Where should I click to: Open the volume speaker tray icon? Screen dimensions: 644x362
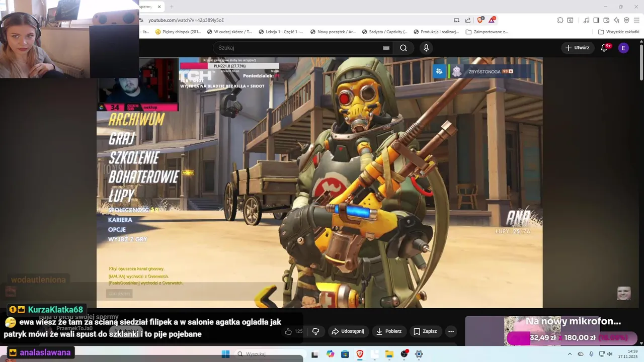[x=610, y=354]
